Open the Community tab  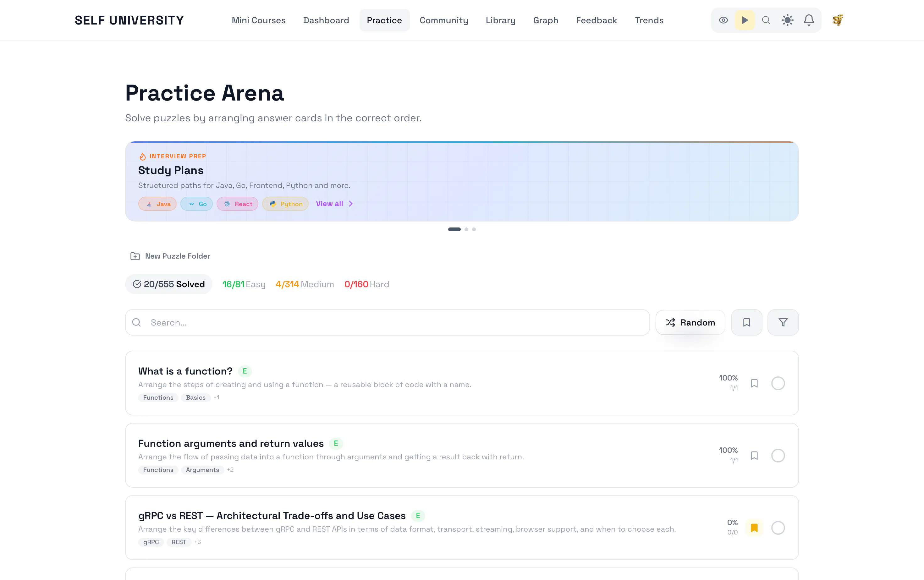coord(444,20)
